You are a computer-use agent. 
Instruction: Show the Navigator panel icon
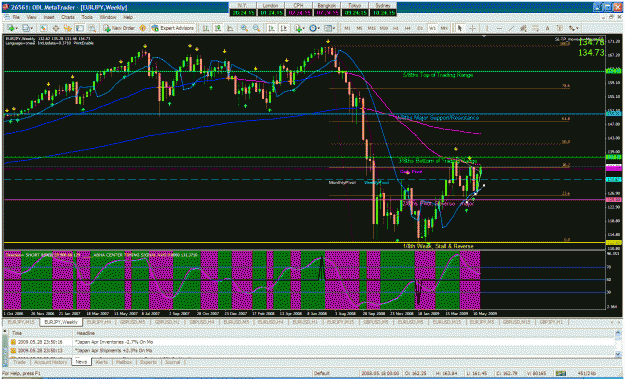[x=68, y=28]
